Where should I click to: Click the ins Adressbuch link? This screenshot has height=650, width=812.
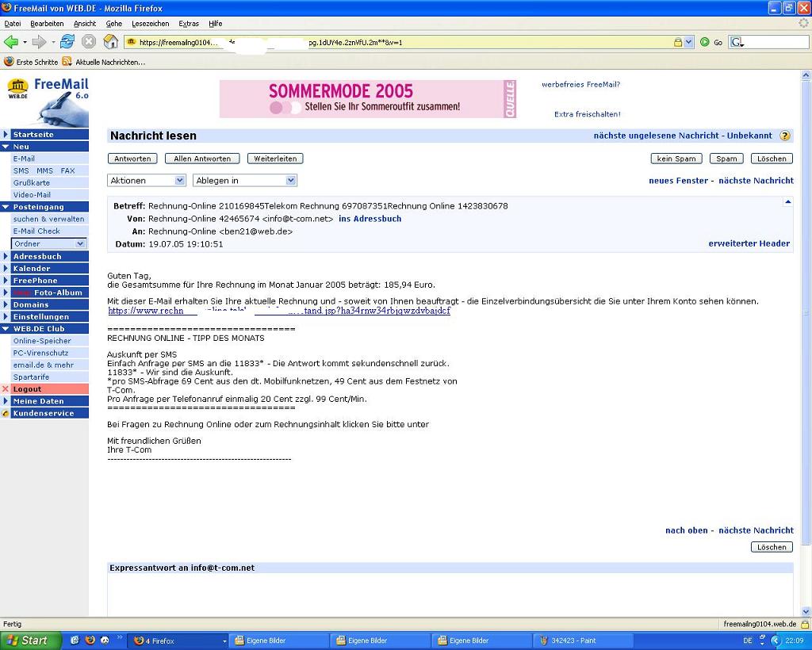click(370, 219)
